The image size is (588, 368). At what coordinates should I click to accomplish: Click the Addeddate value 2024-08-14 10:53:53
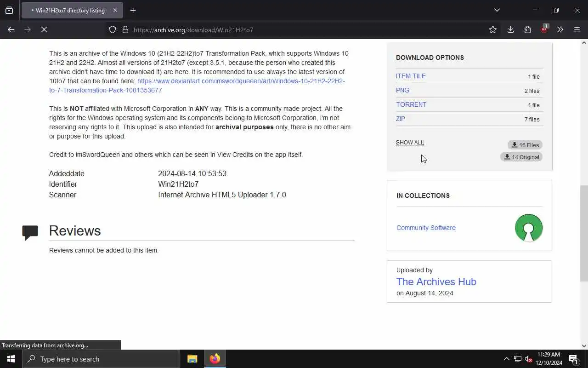coord(192,173)
